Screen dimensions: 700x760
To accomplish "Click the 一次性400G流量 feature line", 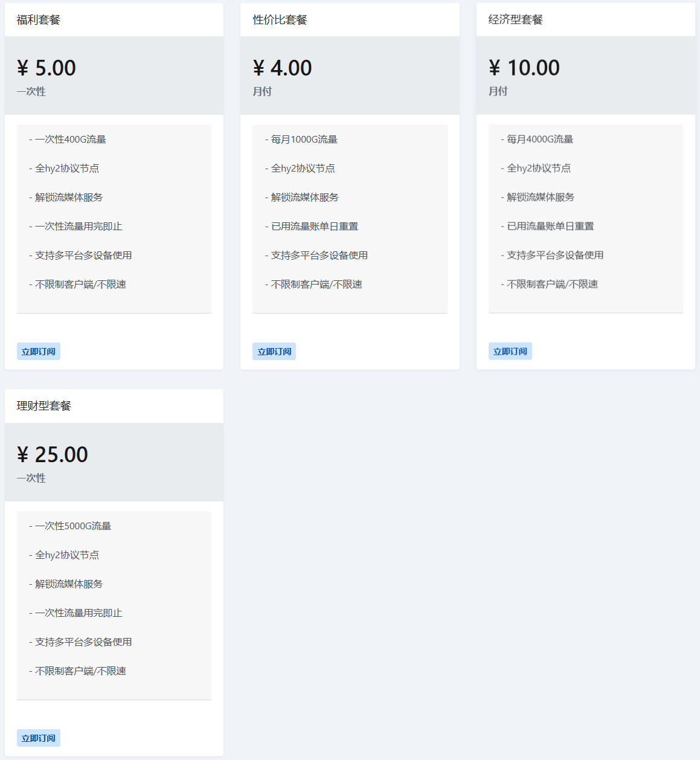I will pos(68,140).
